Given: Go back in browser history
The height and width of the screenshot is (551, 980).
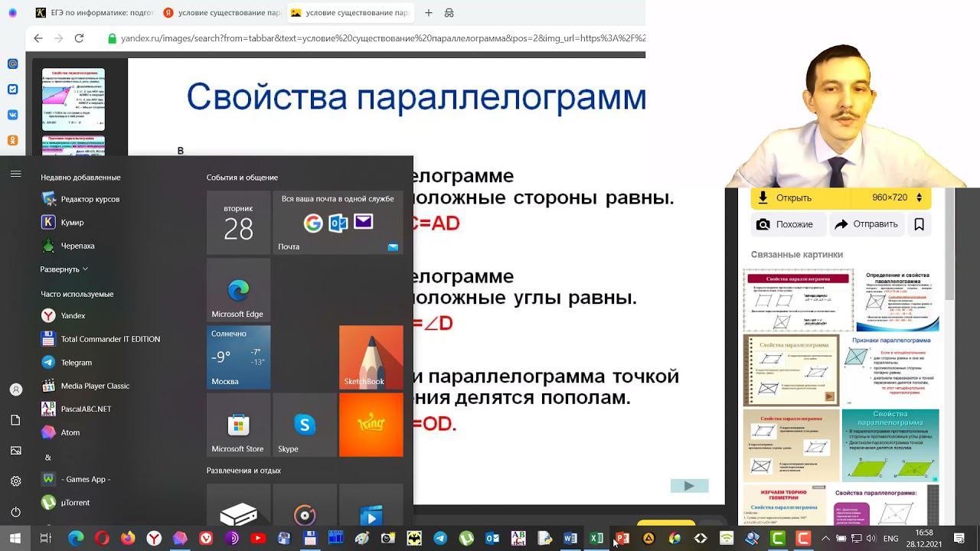Looking at the screenshot, I should (x=38, y=38).
